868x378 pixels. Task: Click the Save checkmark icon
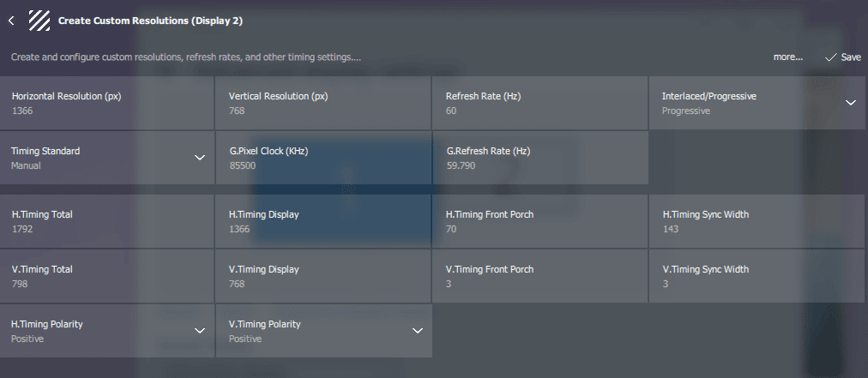tap(830, 57)
